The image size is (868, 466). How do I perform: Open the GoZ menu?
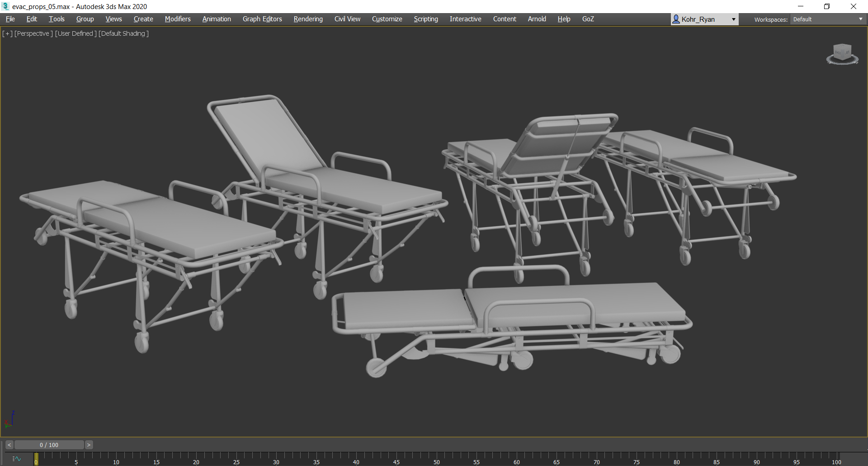click(588, 19)
